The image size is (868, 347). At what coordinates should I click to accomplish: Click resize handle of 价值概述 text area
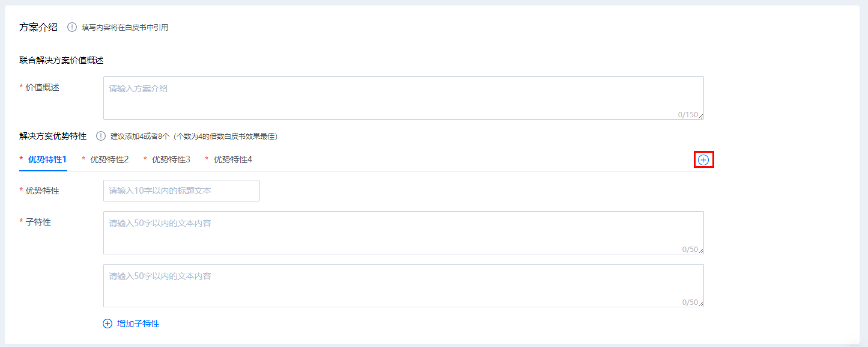coord(700,117)
